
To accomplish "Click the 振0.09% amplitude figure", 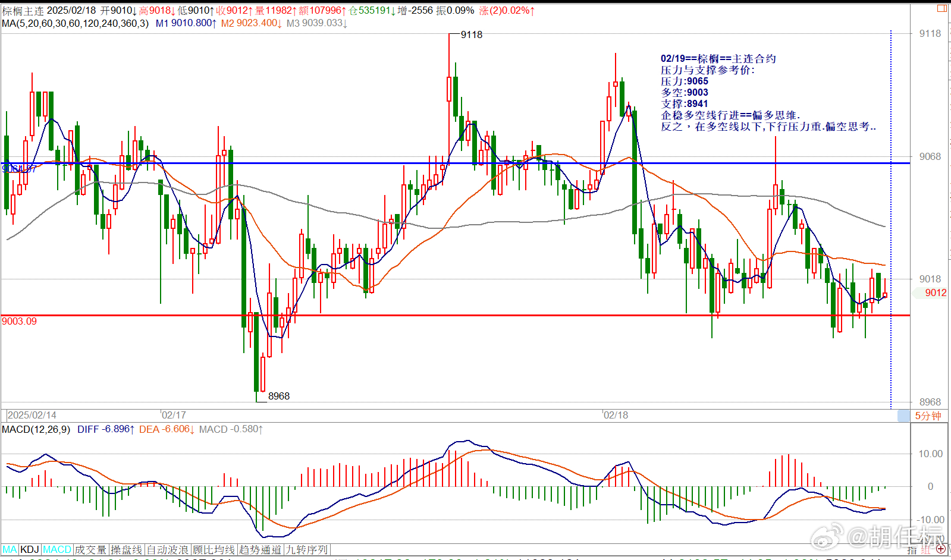I will pos(455,11).
